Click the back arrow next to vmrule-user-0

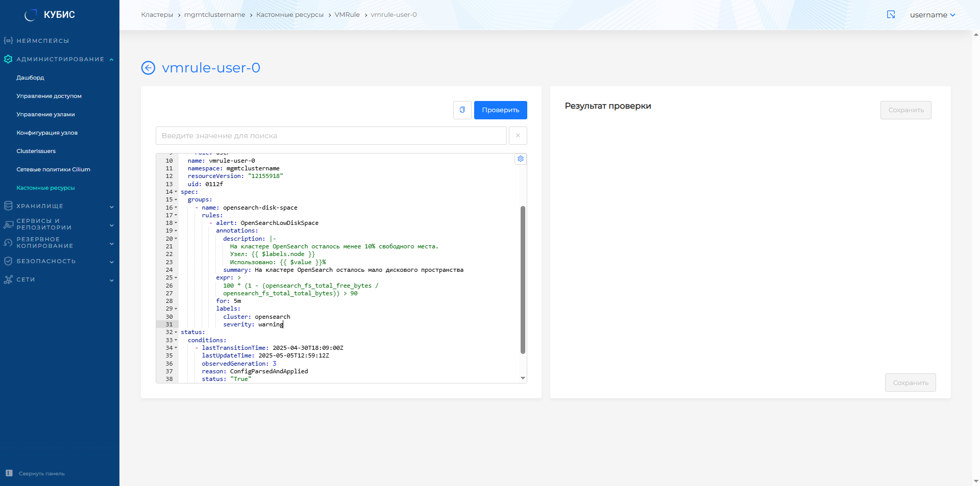click(x=148, y=68)
